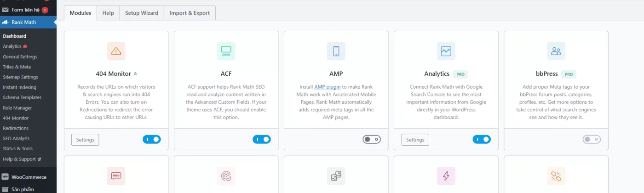Open the Setup Wizard tab
The width and height of the screenshot is (644, 193).
pos(142,13)
